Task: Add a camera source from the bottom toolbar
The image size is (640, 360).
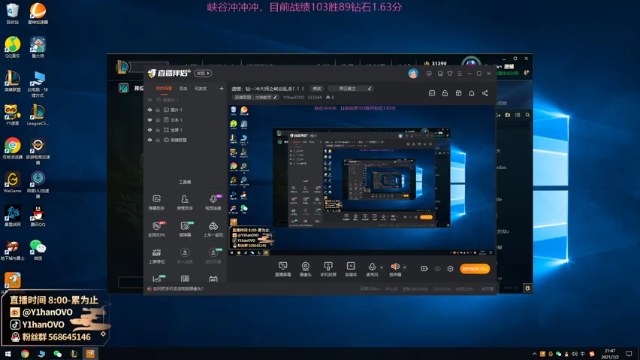Action: [x=305, y=269]
